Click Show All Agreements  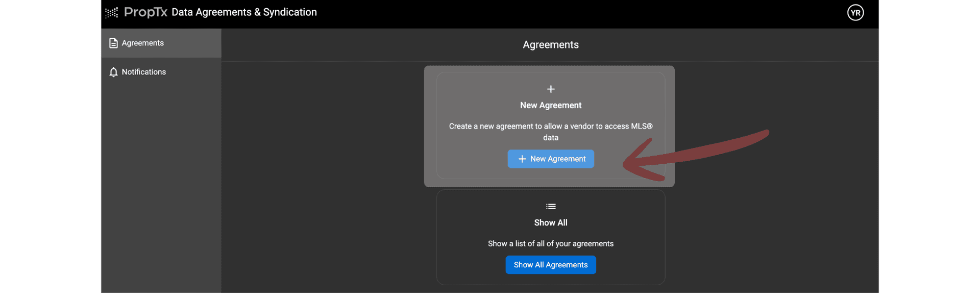point(551,265)
